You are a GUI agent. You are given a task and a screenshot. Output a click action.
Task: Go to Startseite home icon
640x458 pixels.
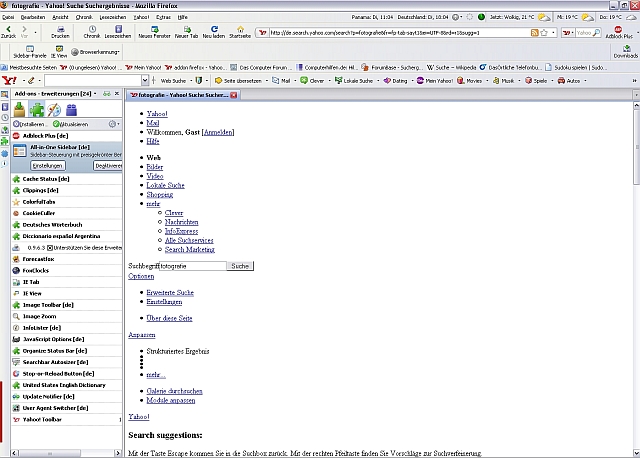pyautogui.click(x=240, y=30)
